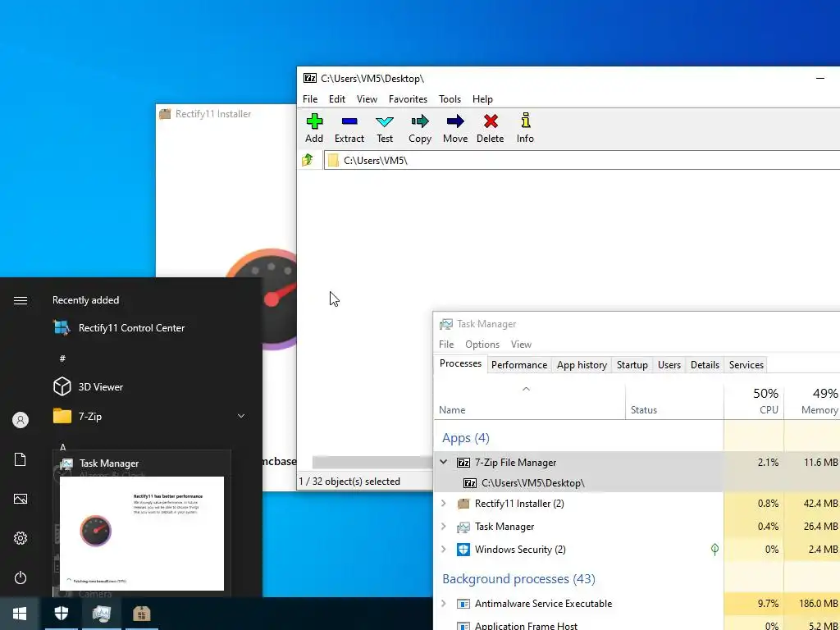This screenshot has width=840, height=630.
Task: Click the Windows Security shield process icon
Action: click(463, 550)
